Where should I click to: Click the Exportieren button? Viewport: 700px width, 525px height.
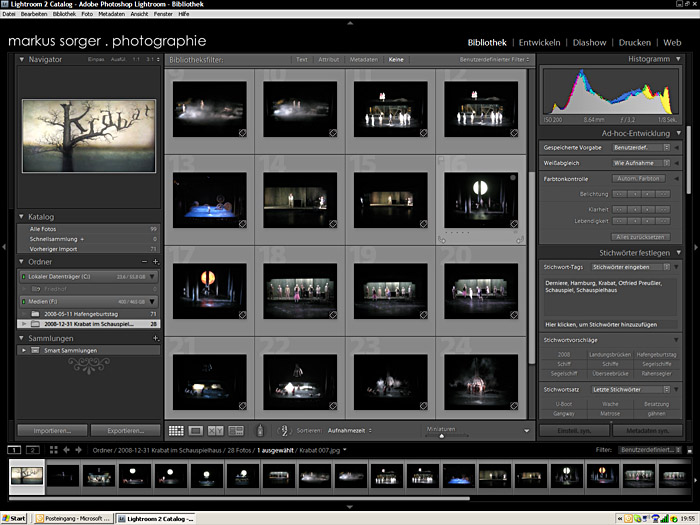click(x=125, y=430)
